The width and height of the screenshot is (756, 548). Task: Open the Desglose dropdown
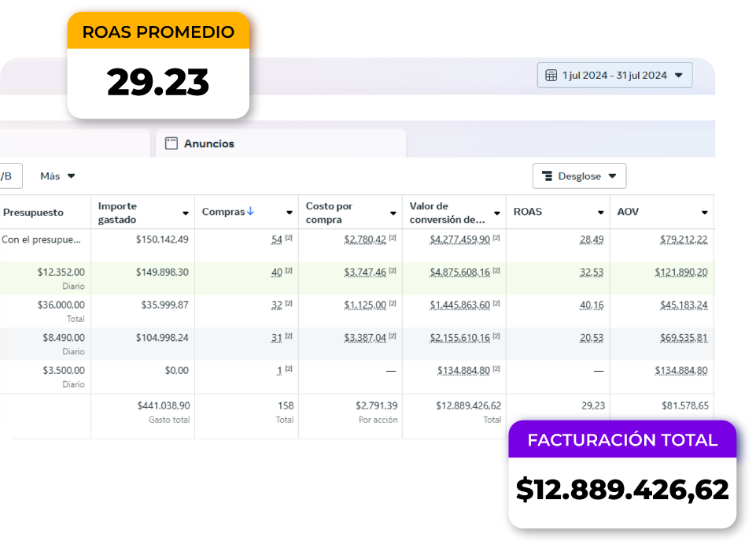579,176
